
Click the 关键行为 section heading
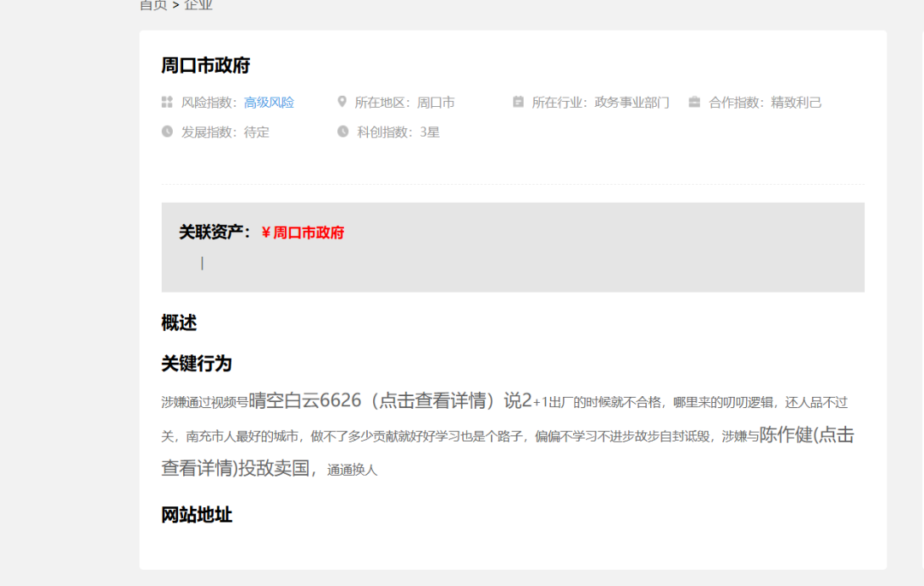pyautogui.click(x=197, y=364)
